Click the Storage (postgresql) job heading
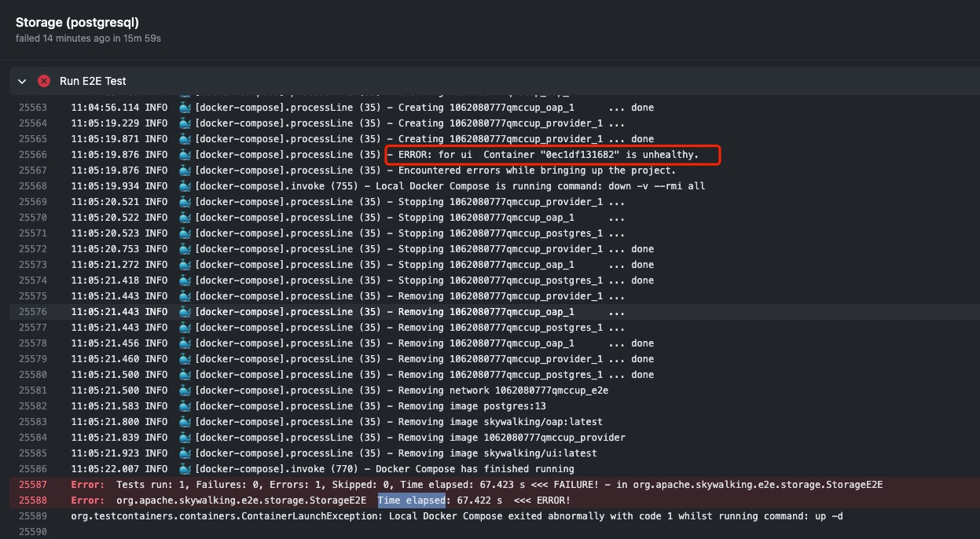Viewport: 980px width, 539px height. pyautogui.click(x=77, y=23)
